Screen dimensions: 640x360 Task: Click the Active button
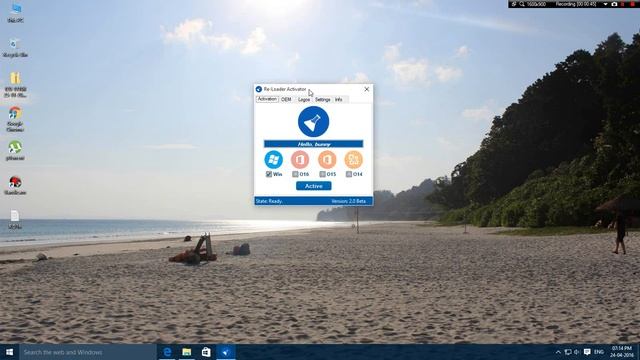pyautogui.click(x=313, y=186)
